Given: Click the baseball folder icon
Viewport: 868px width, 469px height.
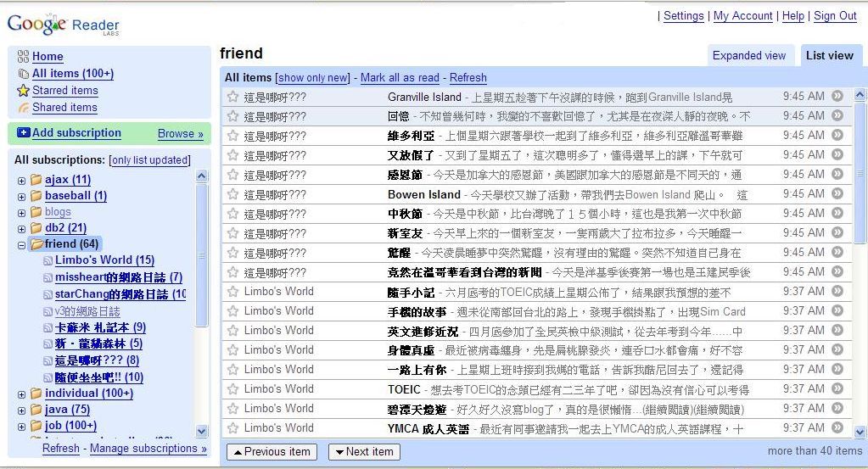Looking at the screenshot, I should tap(36, 195).
